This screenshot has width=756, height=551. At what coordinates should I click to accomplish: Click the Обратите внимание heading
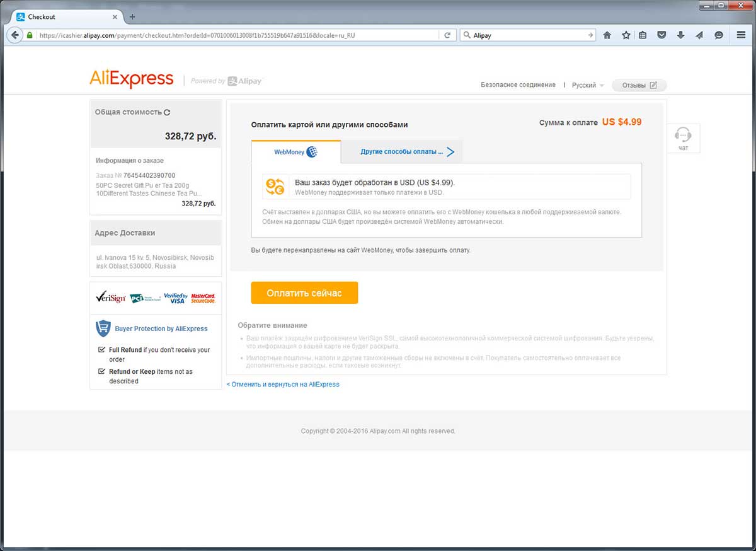pyautogui.click(x=272, y=325)
